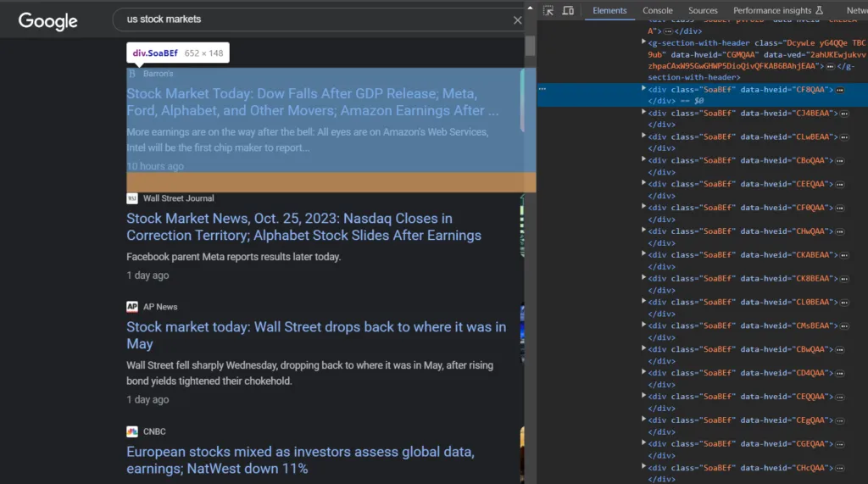Click the 'us stock markets' search field

pos(314,19)
